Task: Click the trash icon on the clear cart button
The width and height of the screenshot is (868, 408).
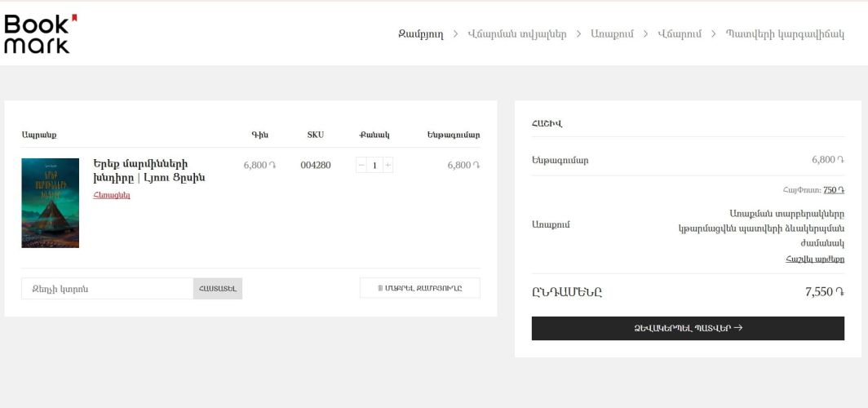Action: 380,288
